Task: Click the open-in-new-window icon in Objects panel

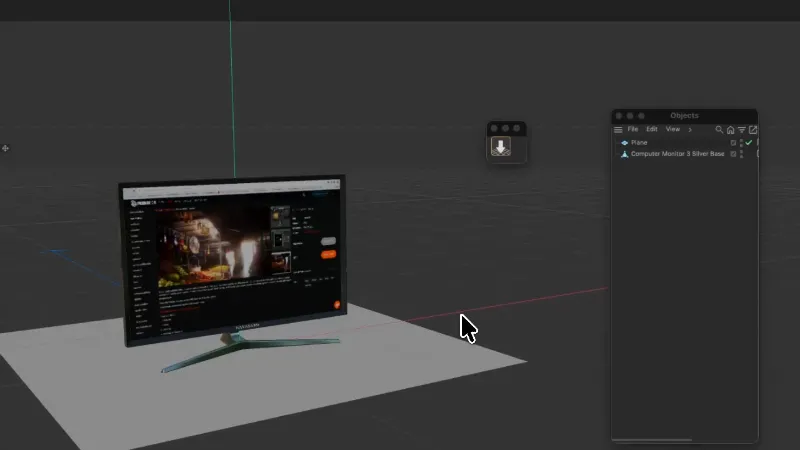Action: tap(753, 130)
